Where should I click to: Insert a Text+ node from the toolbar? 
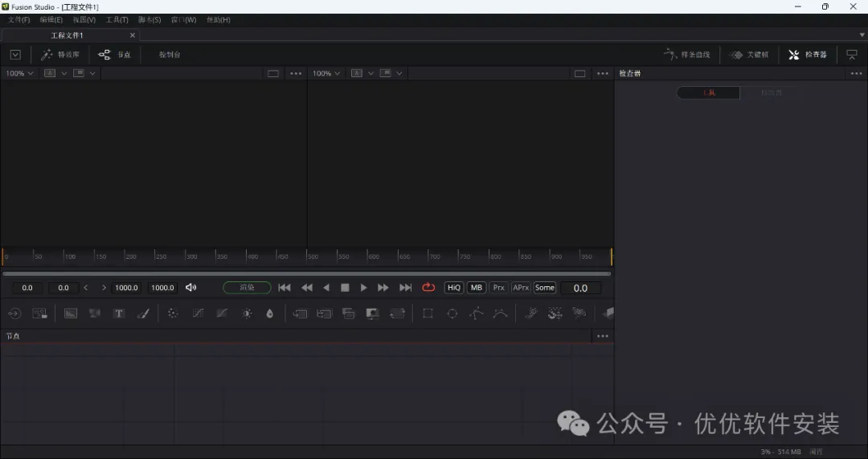pos(118,314)
